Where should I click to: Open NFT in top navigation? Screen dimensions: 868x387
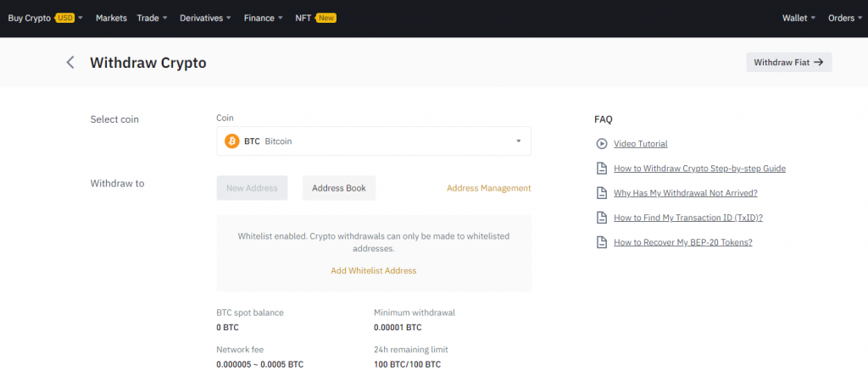(x=303, y=19)
